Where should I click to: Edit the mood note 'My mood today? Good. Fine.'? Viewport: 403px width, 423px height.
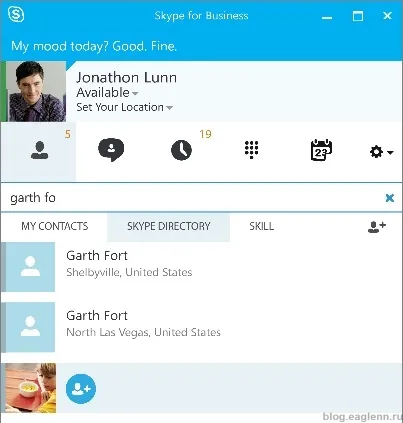94,46
